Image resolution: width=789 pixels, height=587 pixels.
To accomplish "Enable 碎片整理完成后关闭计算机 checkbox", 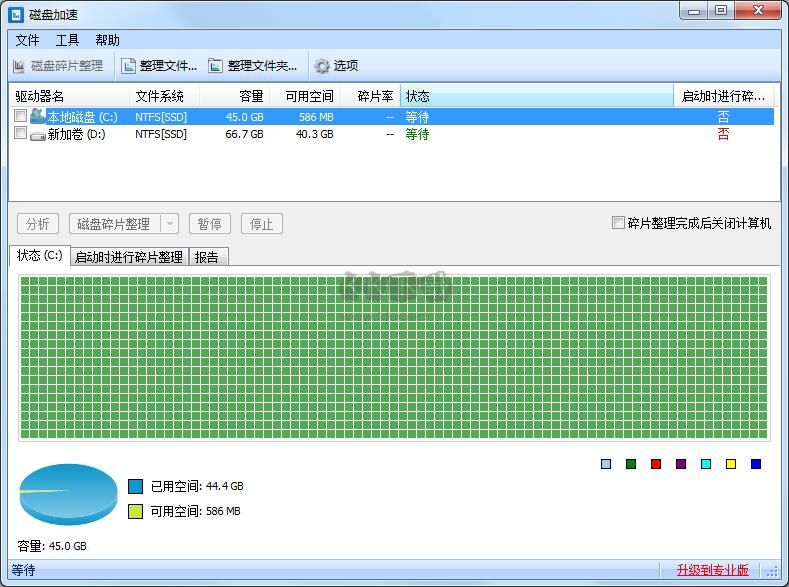I will [618, 222].
